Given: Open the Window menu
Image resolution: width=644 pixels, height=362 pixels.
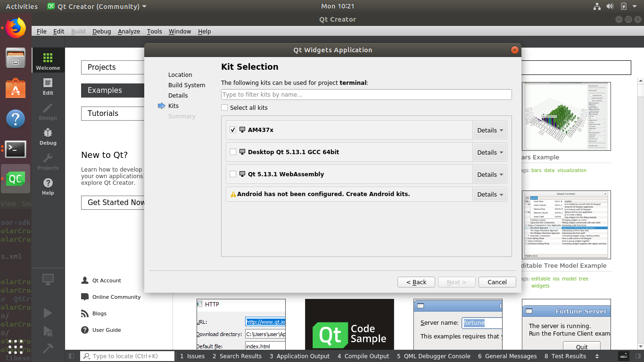Looking at the screenshot, I should click(180, 31).
